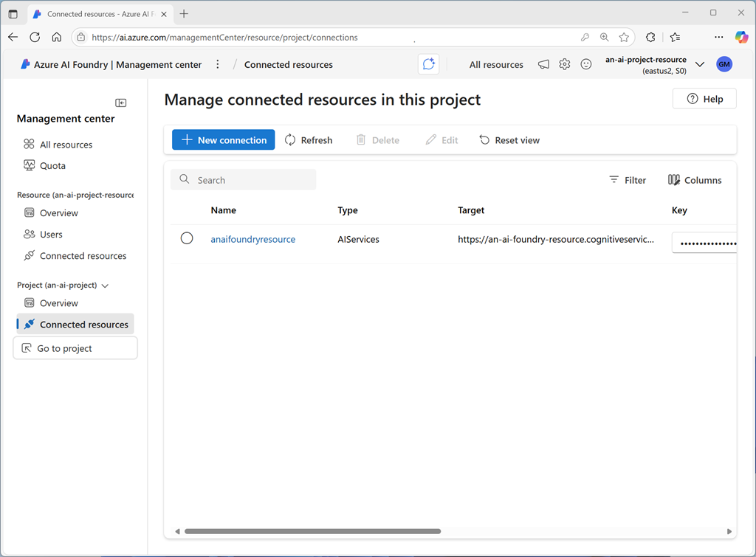Click the Target column header
756x557 pixels.
pos(471,210)
